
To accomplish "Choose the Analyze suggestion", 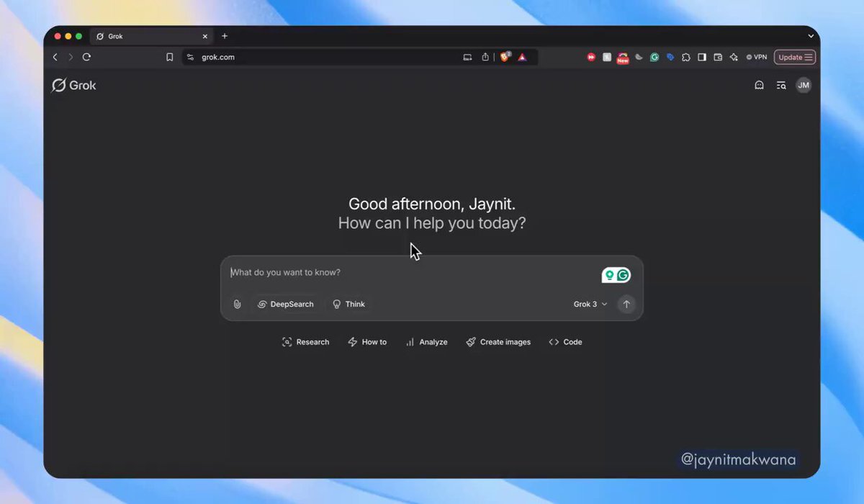I will 426,342.
